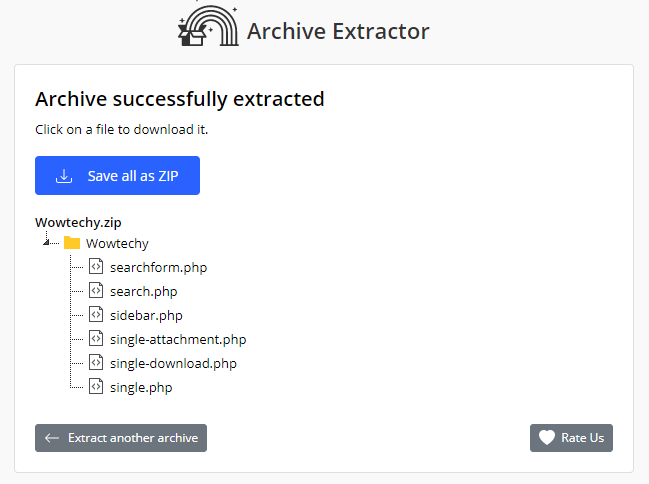This screenshot has height=484, width=649.
Task: Click the sidebar.php file icon
Action: click(96, 315)
